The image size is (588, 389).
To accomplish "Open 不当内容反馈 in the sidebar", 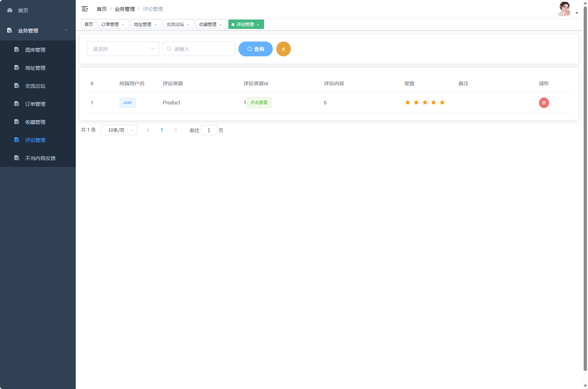I will [x=40, y=158].
